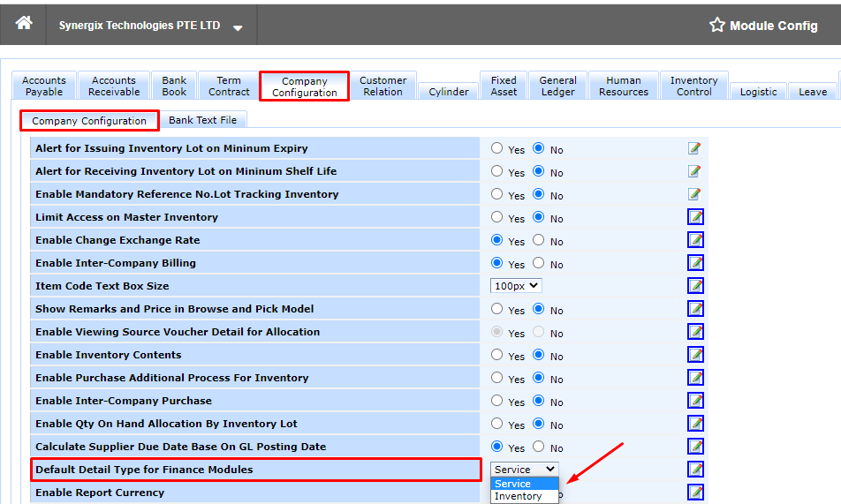The image size is (841, 504).
Task: Select Yes for Enable Inventory Contents
Action: point(496,355)
